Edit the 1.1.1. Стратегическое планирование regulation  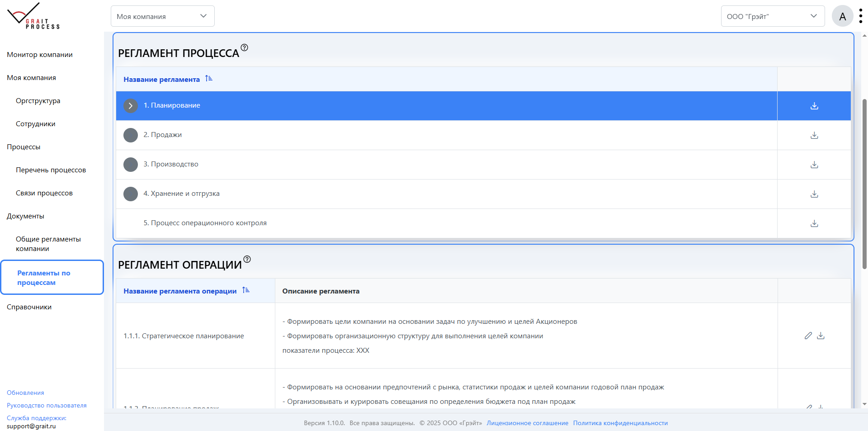pos(809,336)
